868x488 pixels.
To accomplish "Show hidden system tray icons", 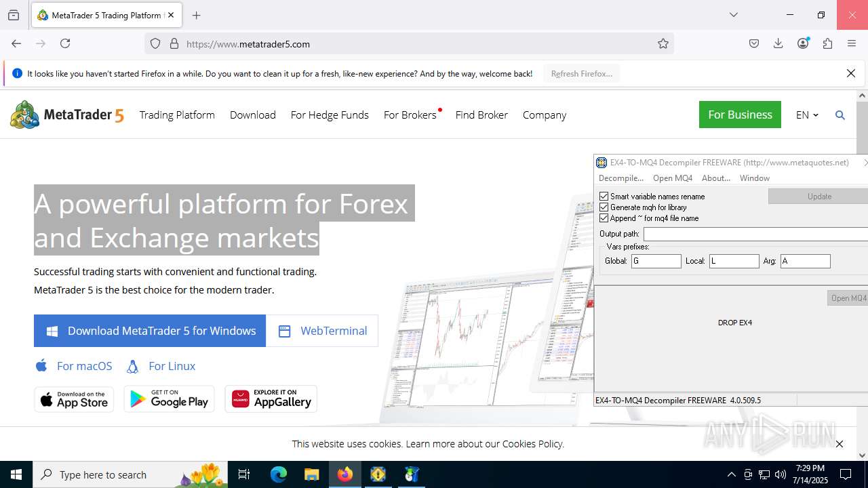I will [731, 474].
